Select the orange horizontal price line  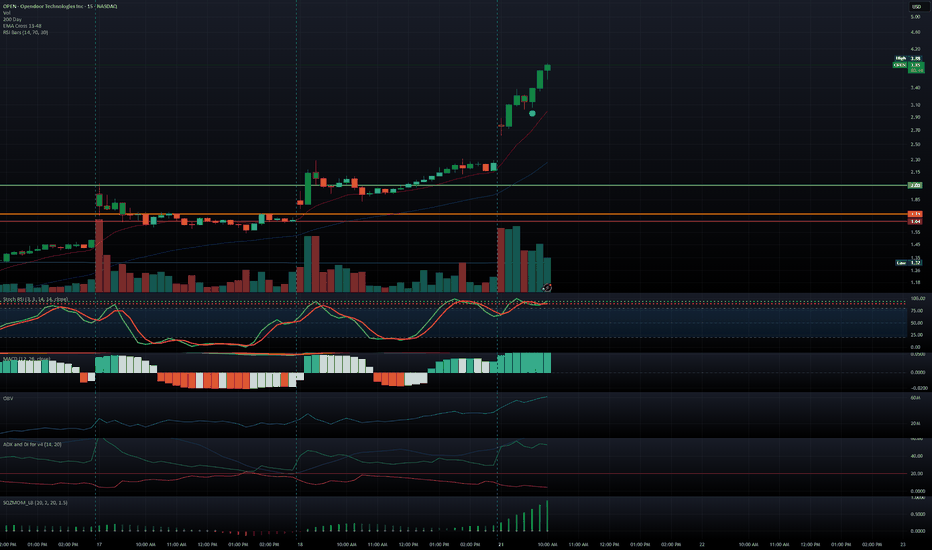click(x=452, y=214)
